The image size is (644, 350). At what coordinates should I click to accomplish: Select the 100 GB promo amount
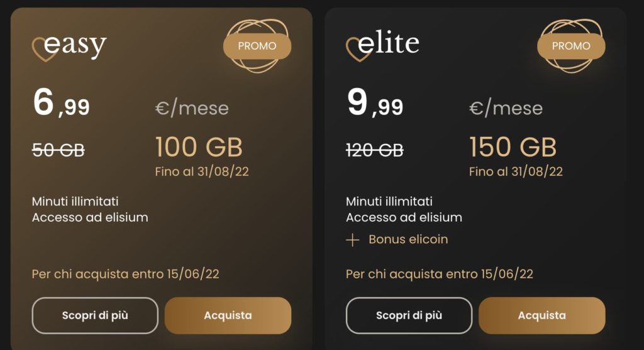tap(199, 147)
